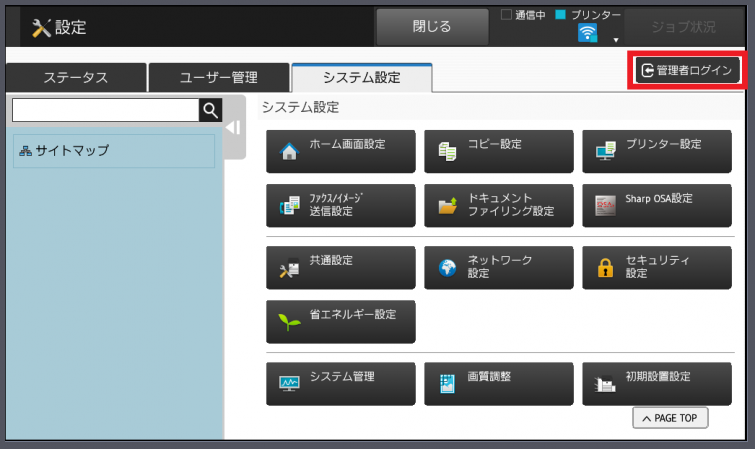Click the sidebar search input field
Image resolution: width=755 pixels, height=449 pixels.
point(105,110)
